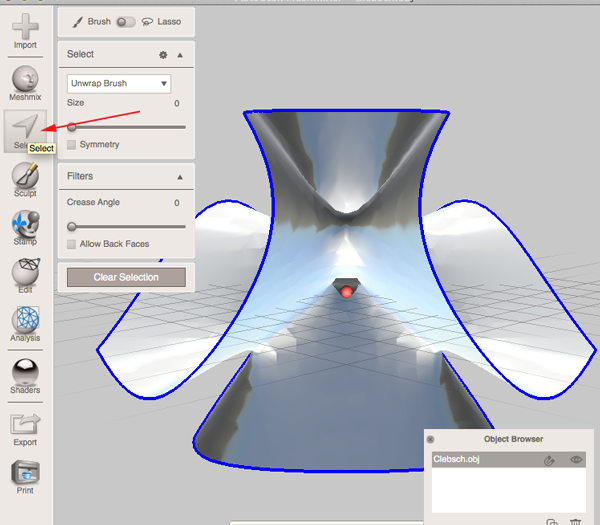Click the Brush paintbrush icon
This screenshot has height=525, width=600.
[78, 22]
